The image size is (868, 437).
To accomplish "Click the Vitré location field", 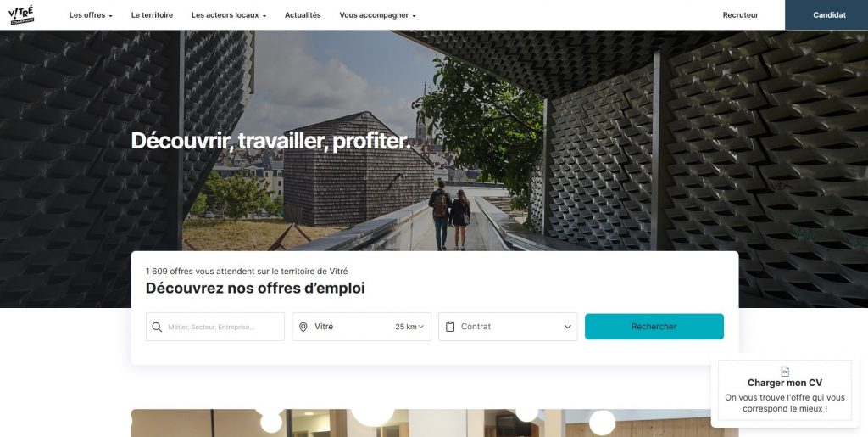I will tap(361, 327).
